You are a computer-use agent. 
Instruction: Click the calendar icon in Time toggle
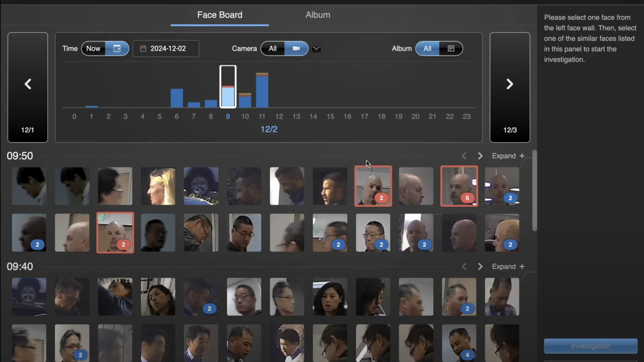click(117, 49)
